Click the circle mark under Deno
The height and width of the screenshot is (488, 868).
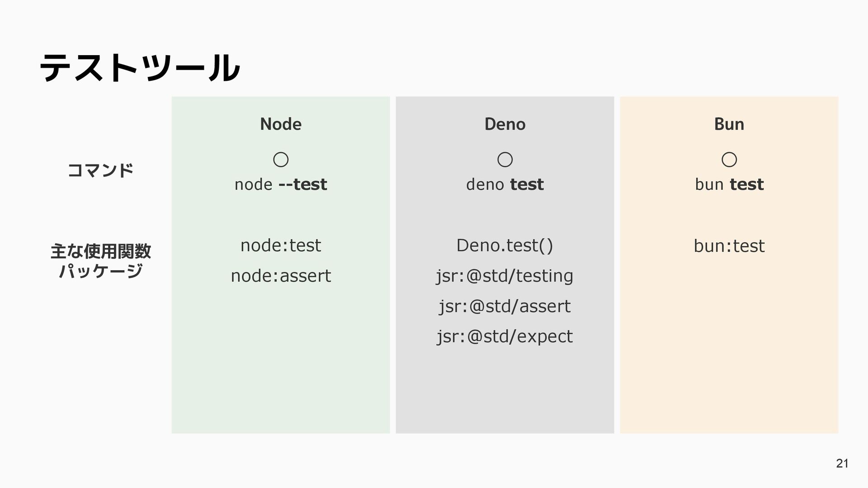[x=505, y=160]
